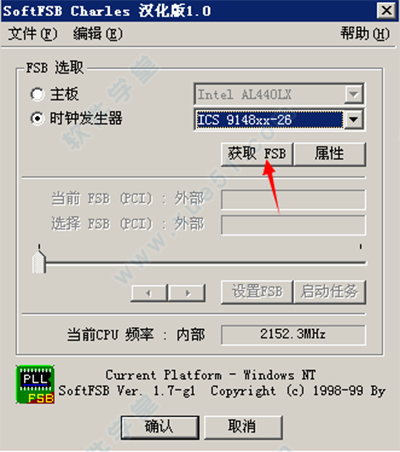
Task: Open the 编辑(E) menu
Action: tap(98, 34)
